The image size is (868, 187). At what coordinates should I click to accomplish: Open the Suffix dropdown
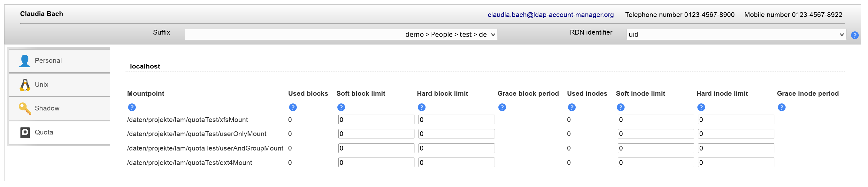[341, 35]
